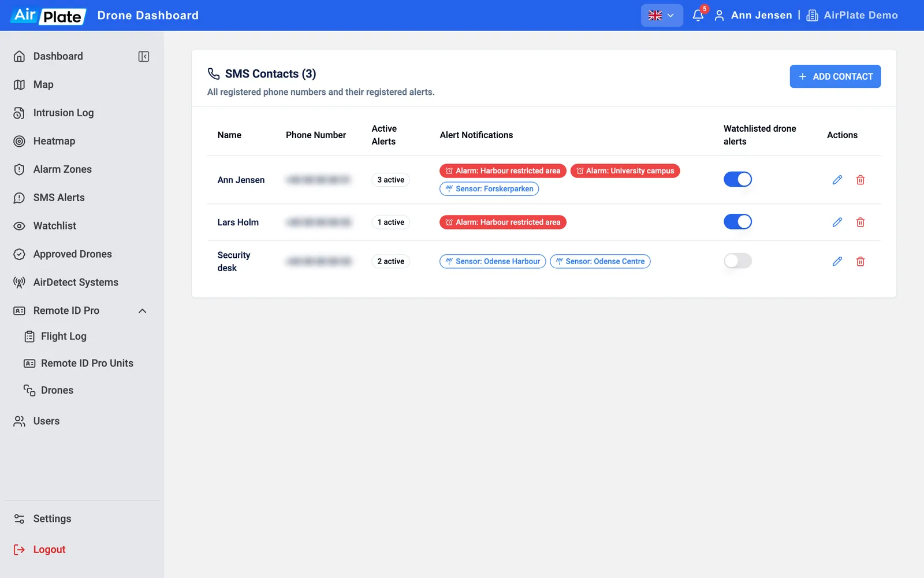Click the Alarm Zones shield icon

(19, 169)
